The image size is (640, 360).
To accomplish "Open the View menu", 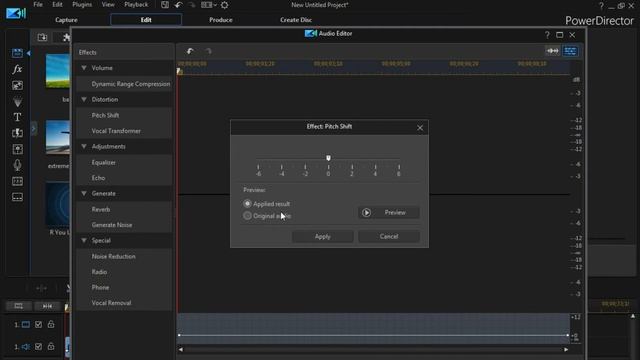I will [x=108, y=4].
